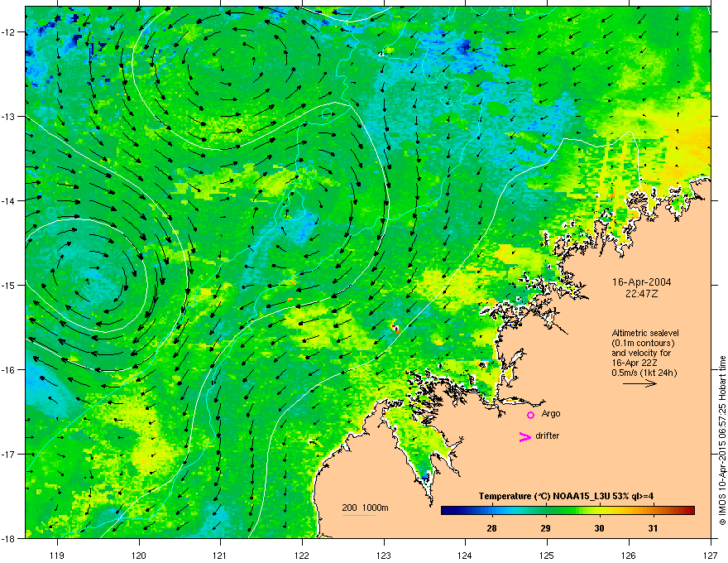Click the 'Altimetric sealevel' caption text
Image resolution: width=728 pixels, height=563 pixels.
(x=645, y=333)
